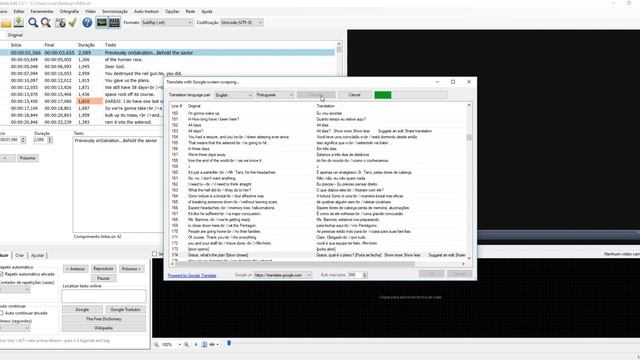Click waveform play arrow icon
Image resolution: width=640 pixels, height=360 pixels.
[196, 344]
